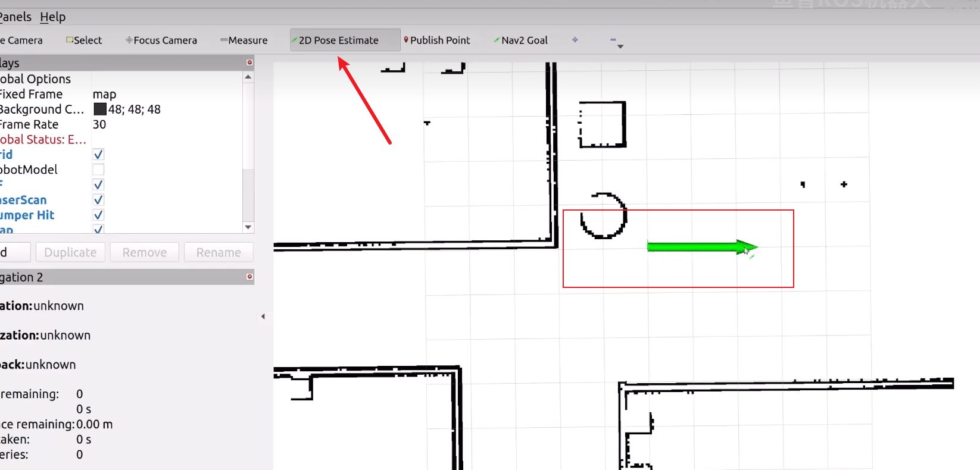This screenshot has height=470, width=980.
Task: Activate the Nav2 Goal tool
Action: [521, 40]
